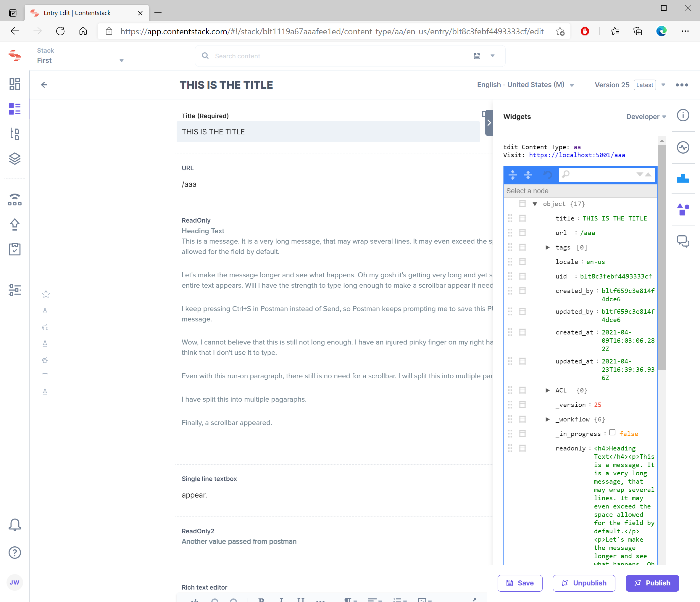700x602 pixels.
Task: Open the Comments widget icon
Action: tap(683, 241)
